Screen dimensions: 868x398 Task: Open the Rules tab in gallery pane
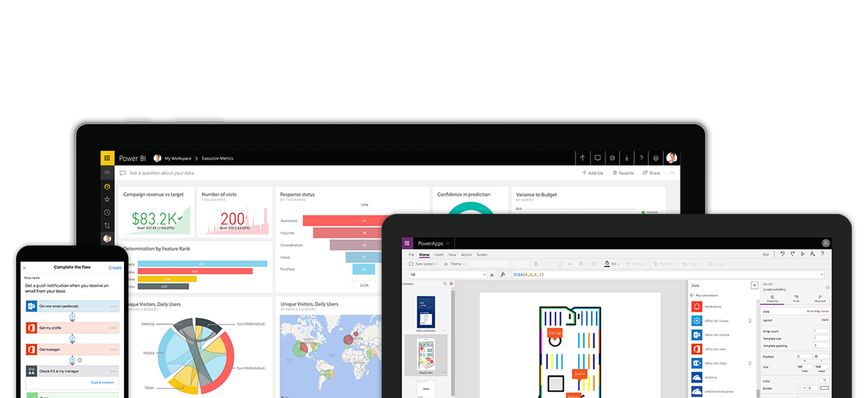796,299
